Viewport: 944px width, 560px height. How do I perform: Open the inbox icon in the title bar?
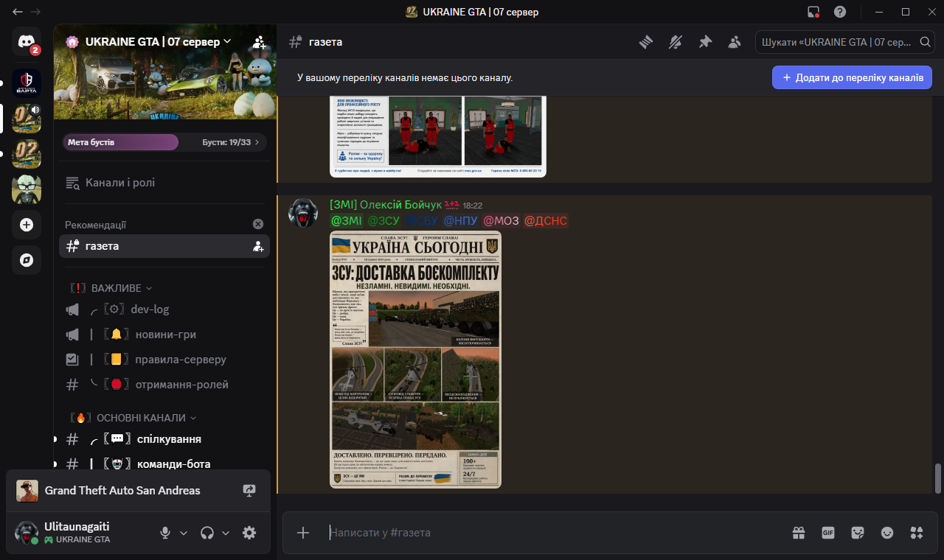[x=814, y=12]
